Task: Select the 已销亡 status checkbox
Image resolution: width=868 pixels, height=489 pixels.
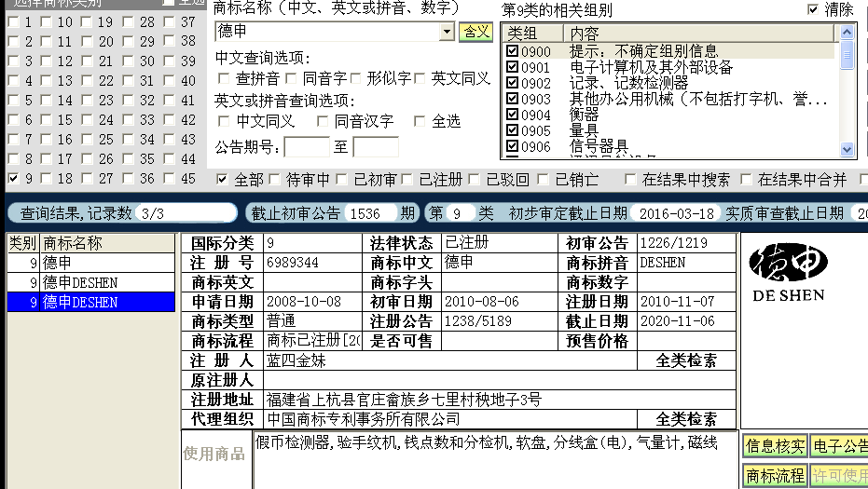Action: tap(543, 179)
